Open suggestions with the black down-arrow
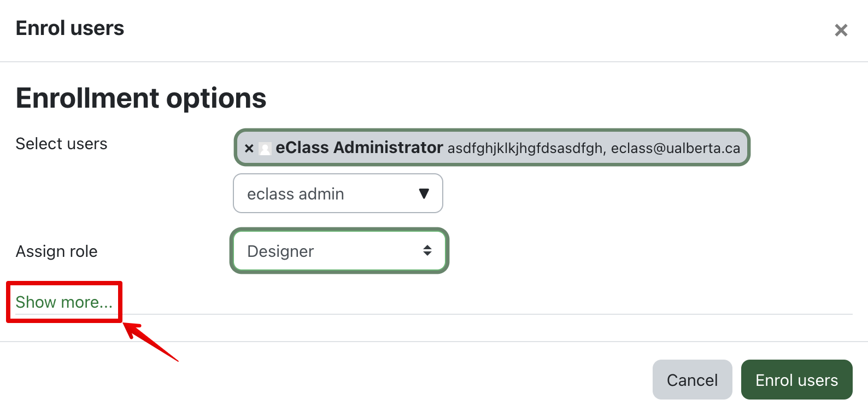This screenshot has width=868, height=411. click(x=424, y=193)
